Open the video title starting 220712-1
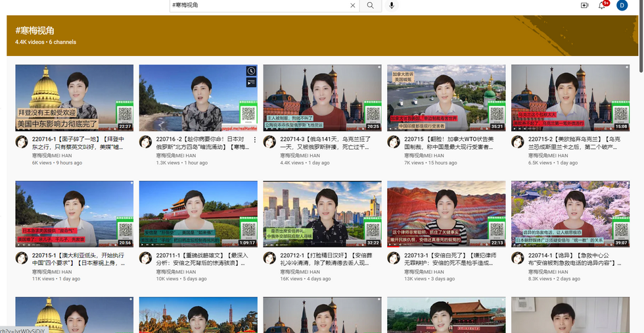644x333 pixels. click(x=325, y=259)
